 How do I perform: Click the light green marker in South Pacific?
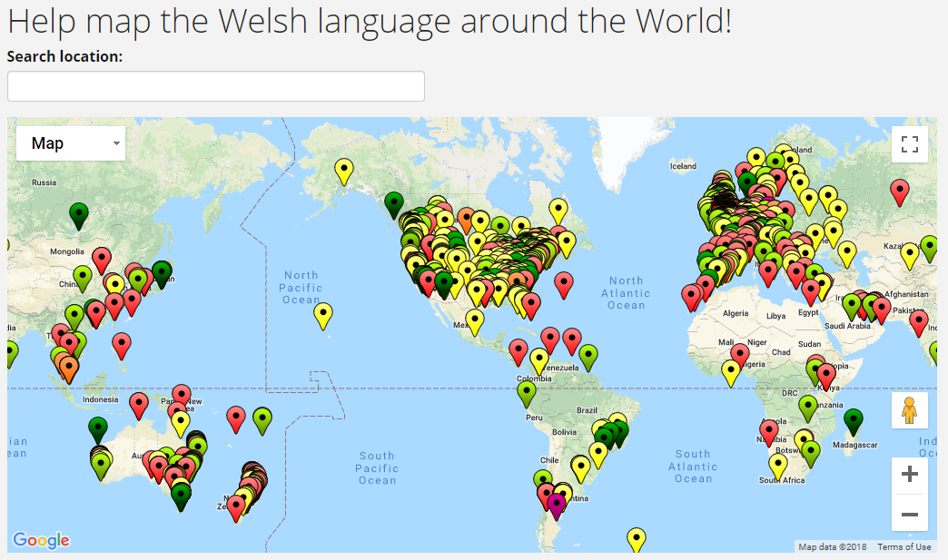pos(262,418)
